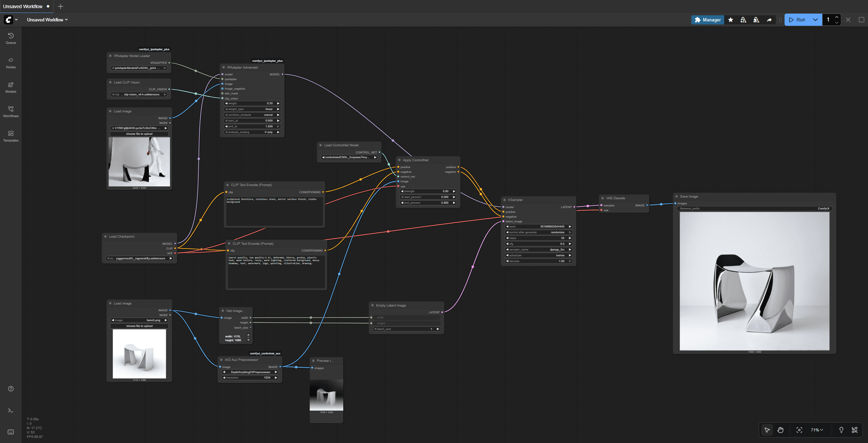
Task: Adjust the IPAdapter weight 0.20 slider
Action: (252, 103)
